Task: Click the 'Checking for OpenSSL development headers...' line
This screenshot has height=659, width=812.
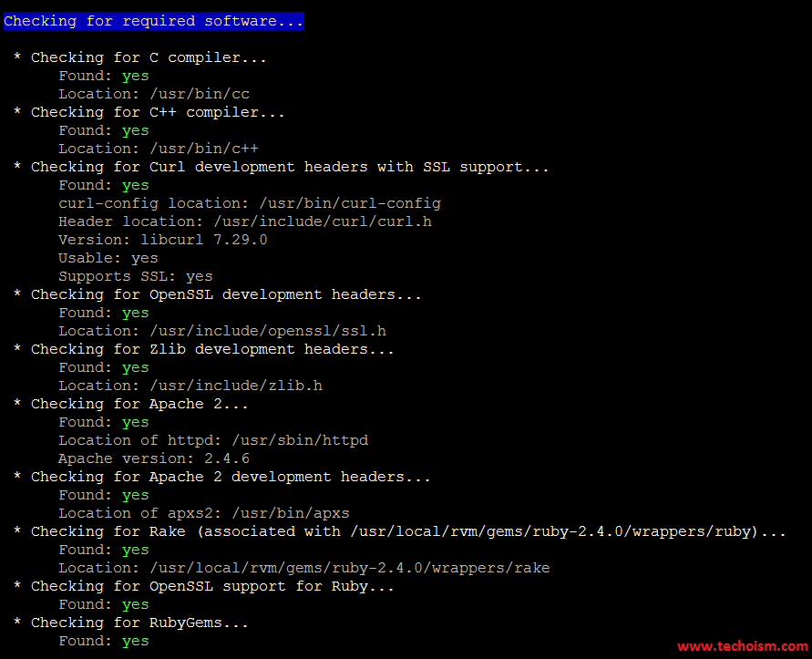Action: (218, 294)
